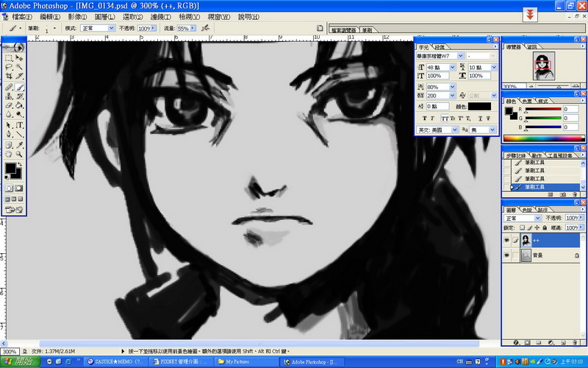This screenshot has width=588, height=368.
Task: Swap foreground and background colors
Action: tap(20, 164)
